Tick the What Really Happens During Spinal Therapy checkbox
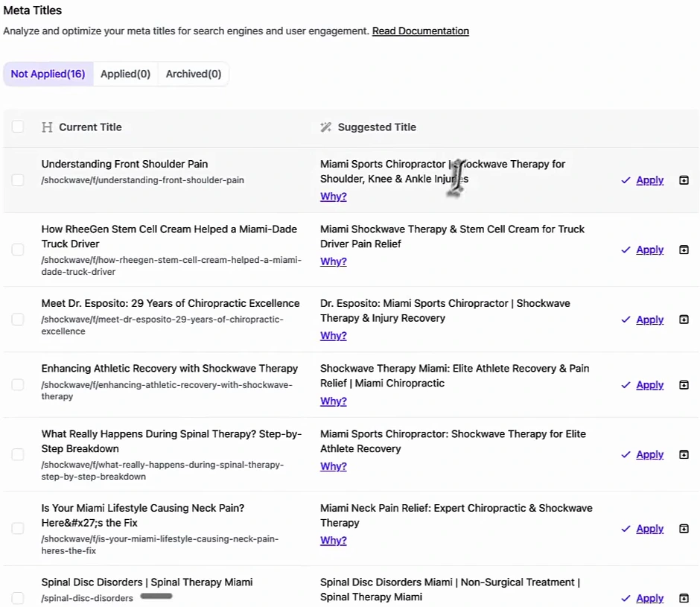Viewport: 700px width, 607px height. 18,454
